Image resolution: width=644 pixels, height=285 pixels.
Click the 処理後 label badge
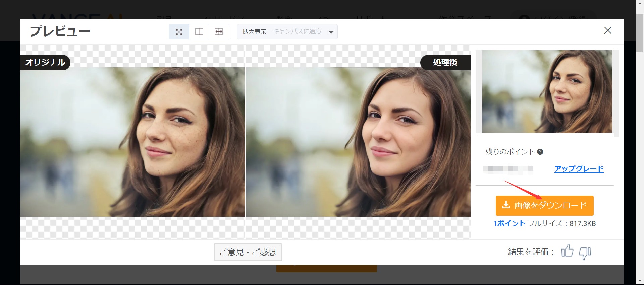pos(445,62)
